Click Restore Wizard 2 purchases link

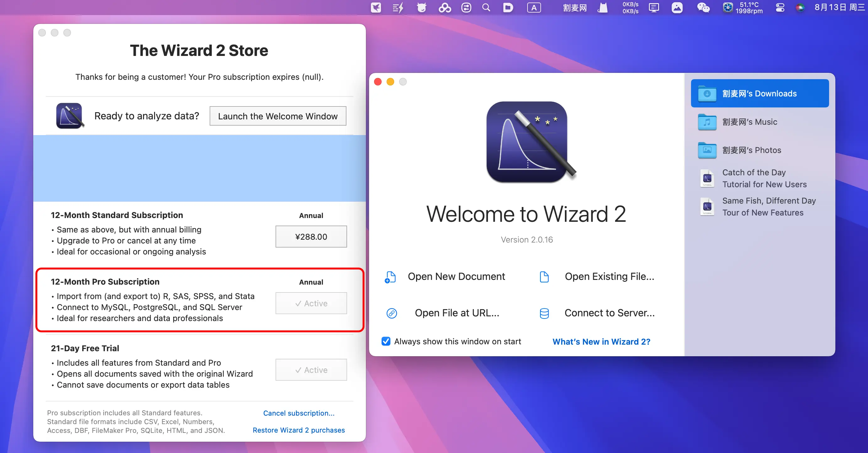tap(298, 430)
